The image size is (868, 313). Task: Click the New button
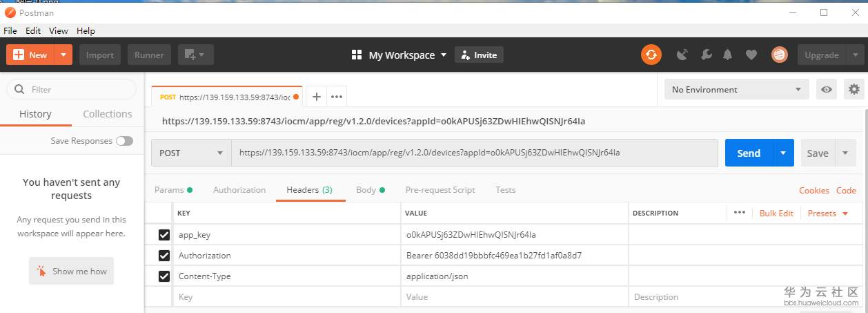coord(31,55)
